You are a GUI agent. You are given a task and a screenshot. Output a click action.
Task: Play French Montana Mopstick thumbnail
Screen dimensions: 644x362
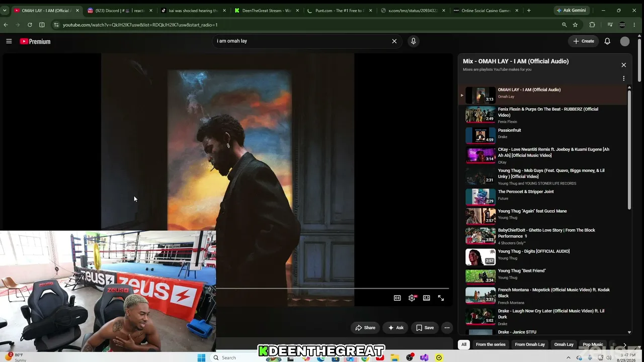pyautogui.click(x=480, y=295)
